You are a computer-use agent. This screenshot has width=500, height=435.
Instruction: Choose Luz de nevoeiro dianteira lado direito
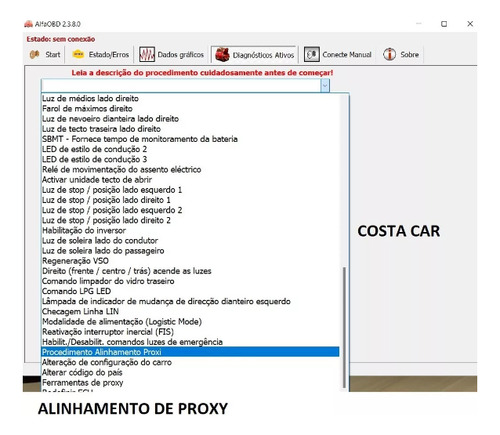[x=190, y=119]
